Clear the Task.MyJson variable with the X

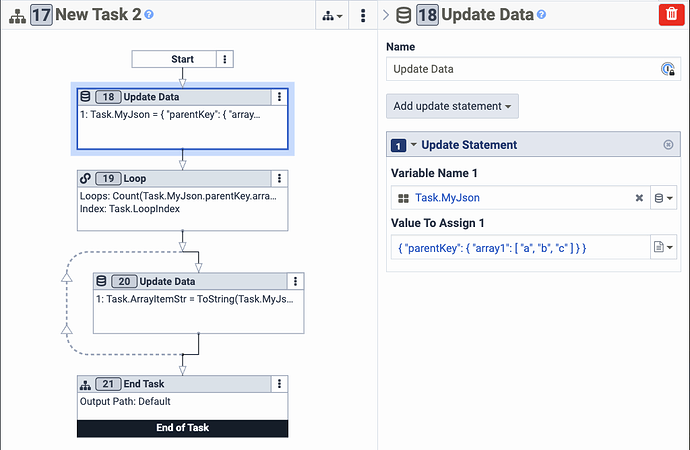pos(639,198)
